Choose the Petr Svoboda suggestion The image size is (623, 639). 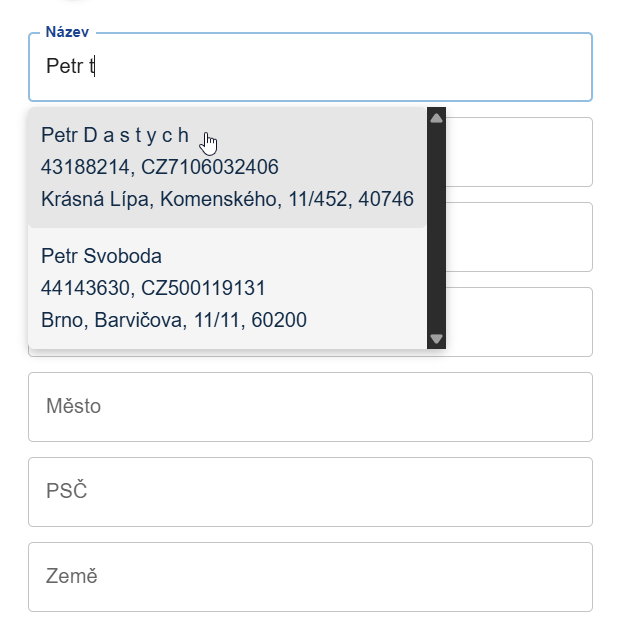point(101,257)
